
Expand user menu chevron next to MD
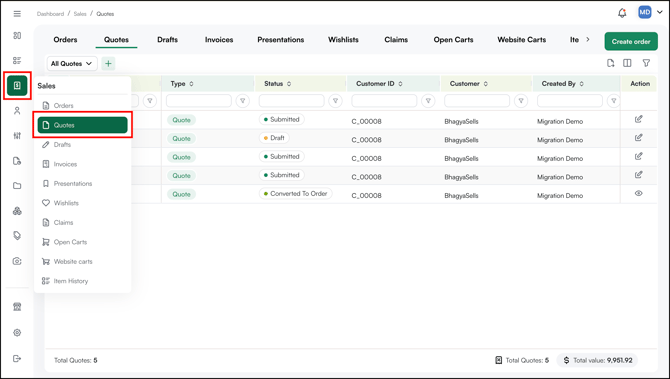click(659, 12)
